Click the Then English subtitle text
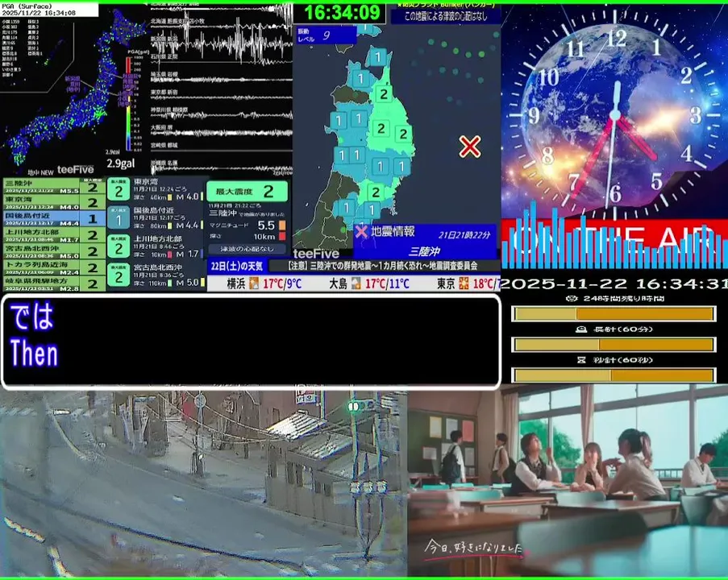 (x=34, y=354)
